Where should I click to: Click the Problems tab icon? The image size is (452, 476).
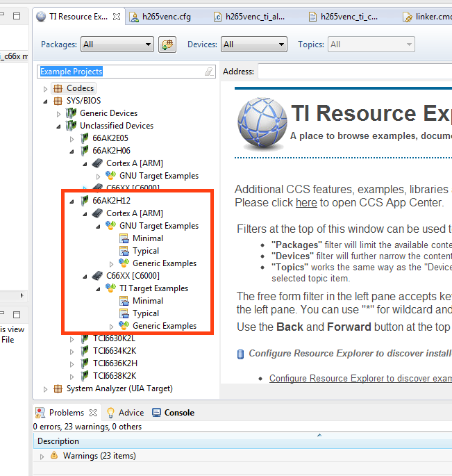tap(40, 413)
